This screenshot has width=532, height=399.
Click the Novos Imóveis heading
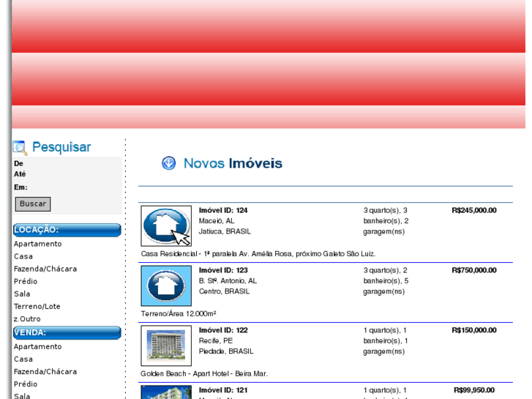(x=233, y=163)
